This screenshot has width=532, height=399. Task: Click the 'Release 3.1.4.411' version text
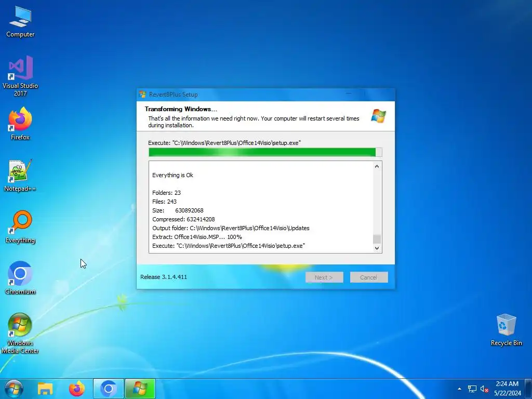164,277
